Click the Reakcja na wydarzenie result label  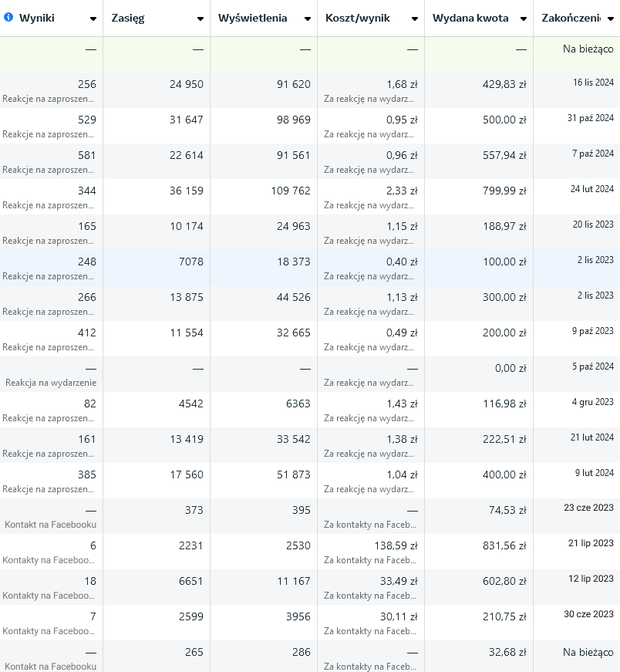51,383
